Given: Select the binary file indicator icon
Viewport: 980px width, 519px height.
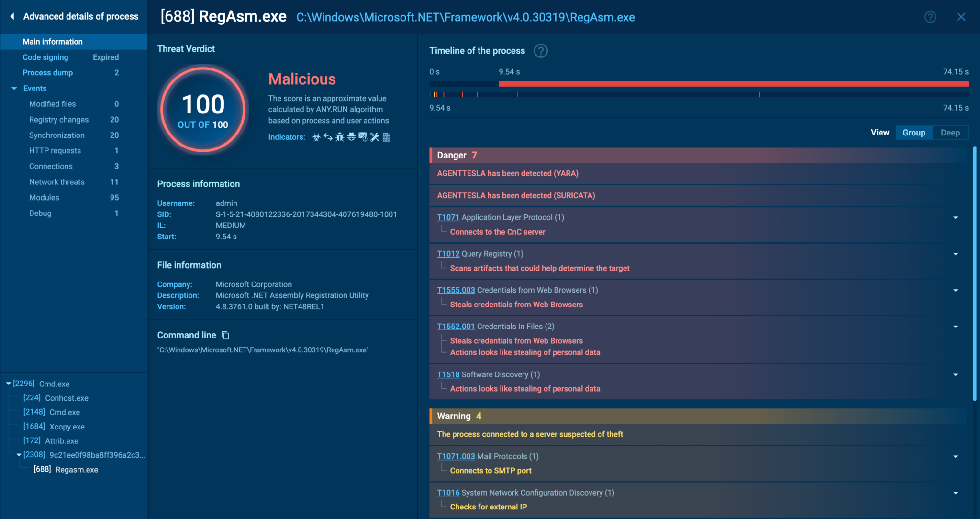Looking at the screenshot, I should (387, 137).
